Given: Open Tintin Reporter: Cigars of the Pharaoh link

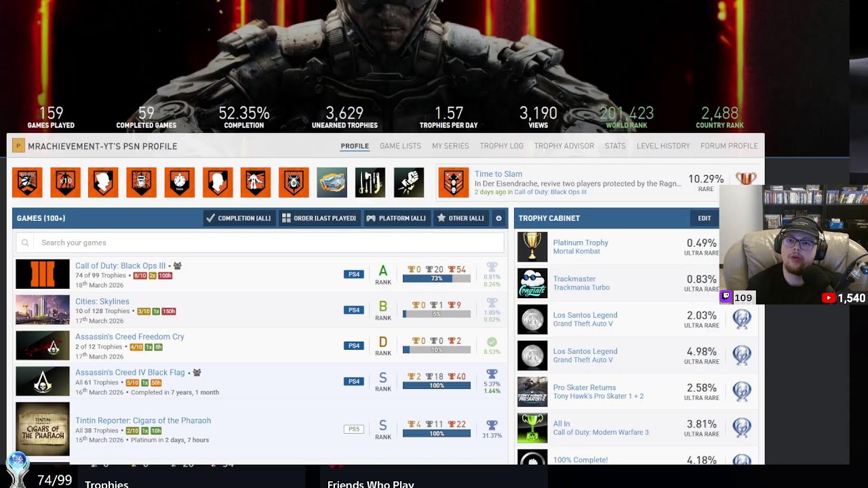Looking at the screenshot, I should pyautogui.click(x=143, y=421).
